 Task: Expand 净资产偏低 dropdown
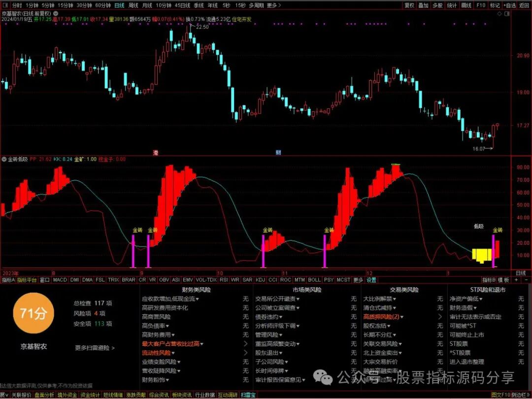[x=466, y=299]
